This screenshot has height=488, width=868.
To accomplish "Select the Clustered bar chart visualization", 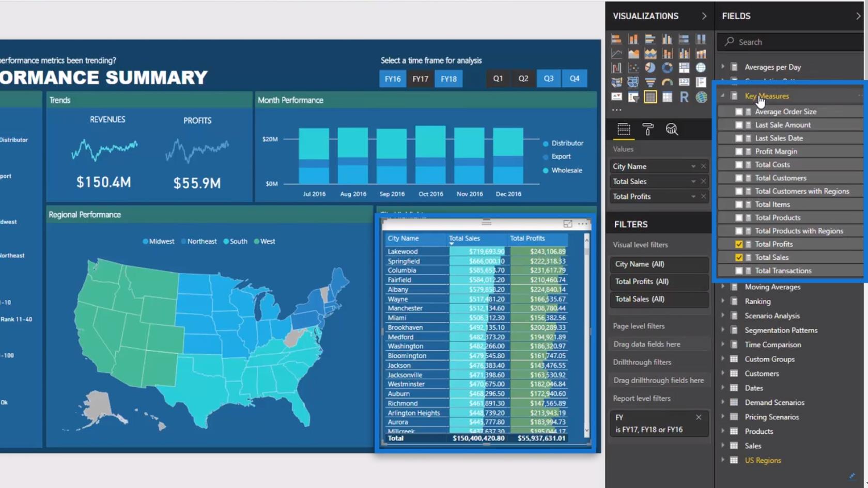I will tap(650, 39).
